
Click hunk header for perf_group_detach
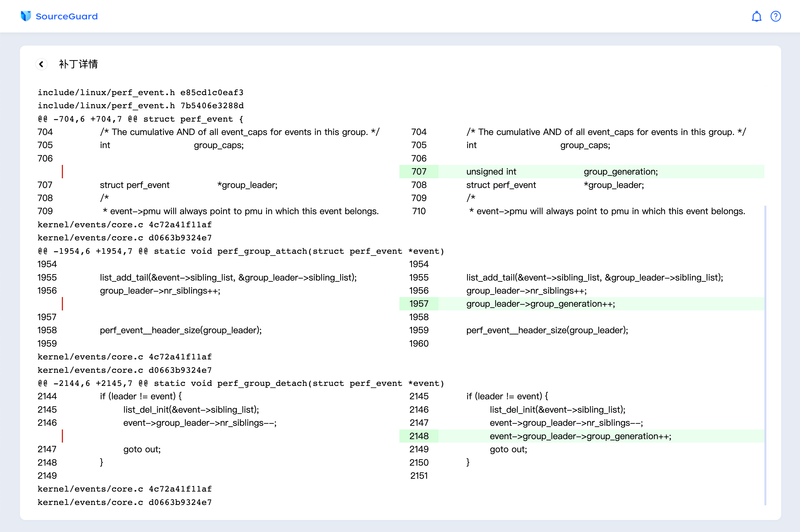(241, 383)
